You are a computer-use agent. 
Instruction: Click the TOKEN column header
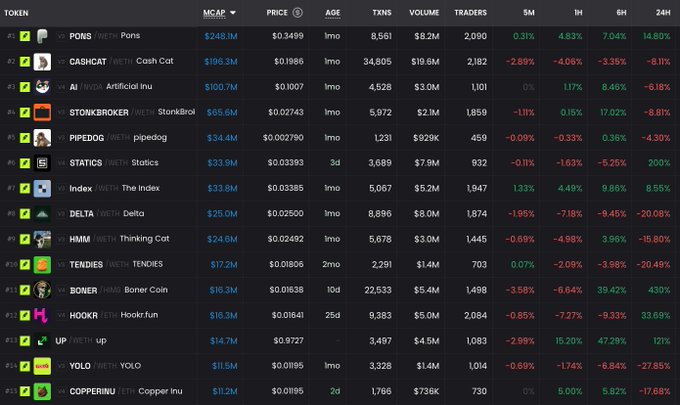click(x=16, y=13)
